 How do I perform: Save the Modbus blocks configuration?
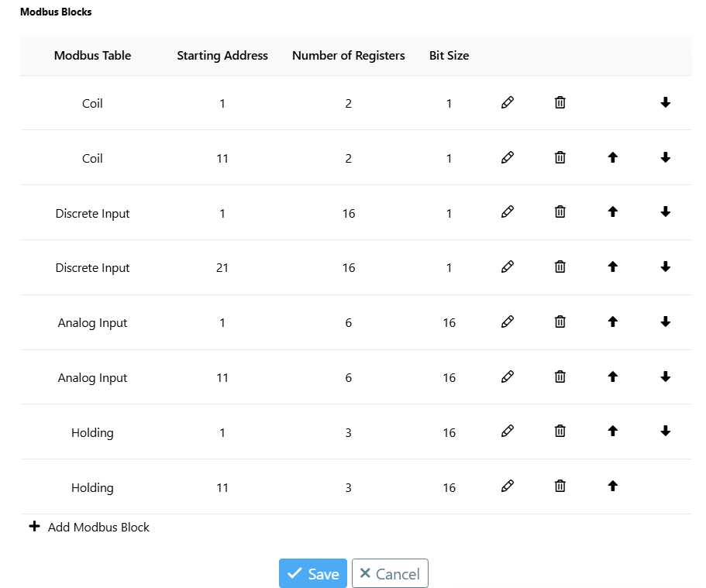pyautogui.click(x=313, y=573)
